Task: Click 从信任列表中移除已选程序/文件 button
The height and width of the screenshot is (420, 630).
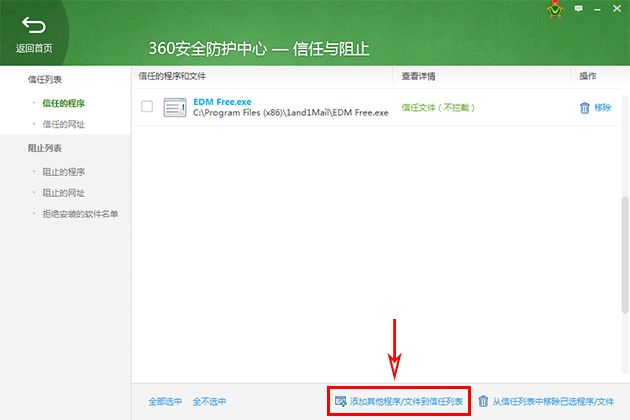Action: (552, 401)
